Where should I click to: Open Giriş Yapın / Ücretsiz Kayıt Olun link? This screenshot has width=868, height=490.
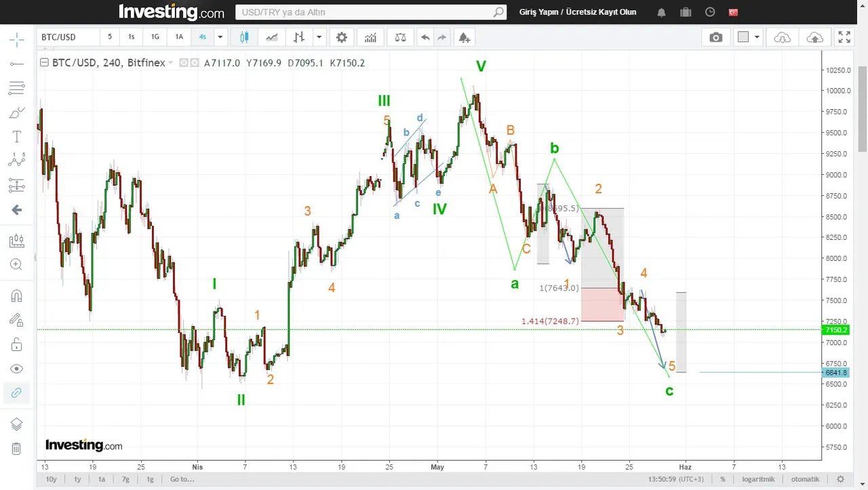[x=578, y=12]
